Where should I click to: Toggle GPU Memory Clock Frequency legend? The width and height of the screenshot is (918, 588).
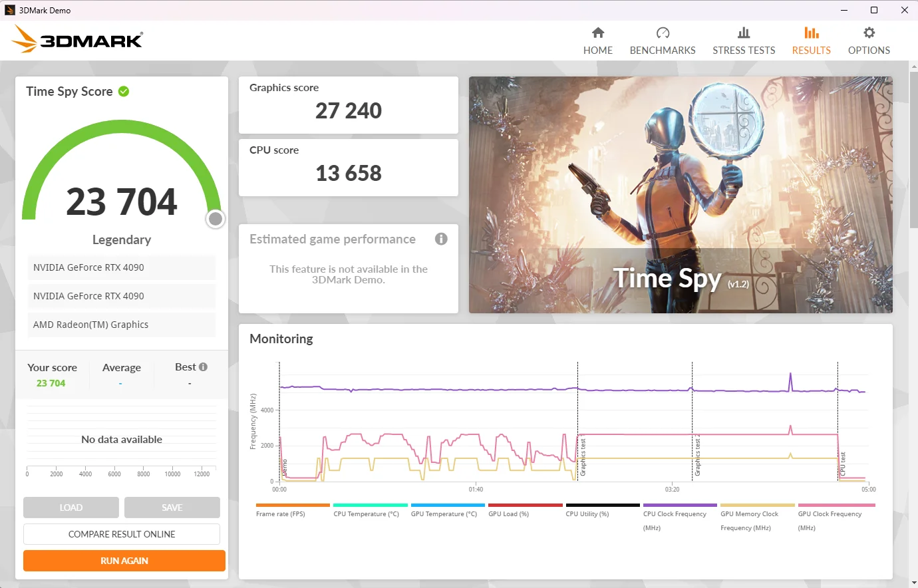(x=758, y=517)
